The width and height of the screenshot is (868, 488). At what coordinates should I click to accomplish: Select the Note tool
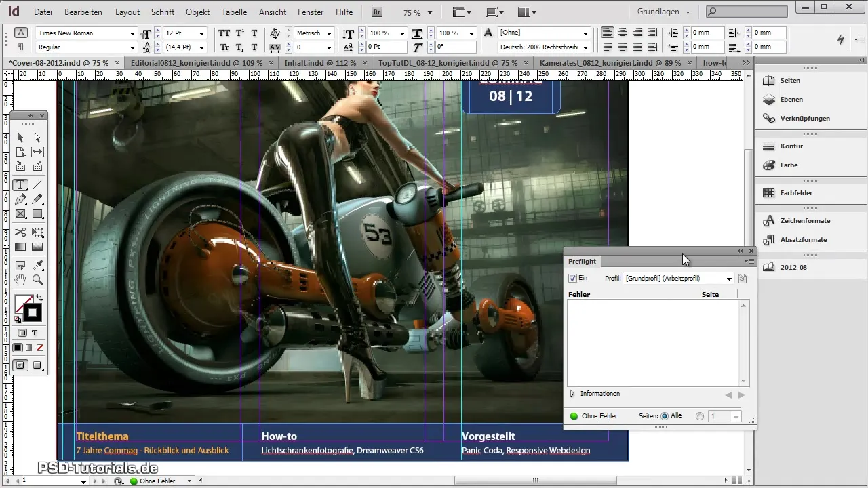[20, 265]
